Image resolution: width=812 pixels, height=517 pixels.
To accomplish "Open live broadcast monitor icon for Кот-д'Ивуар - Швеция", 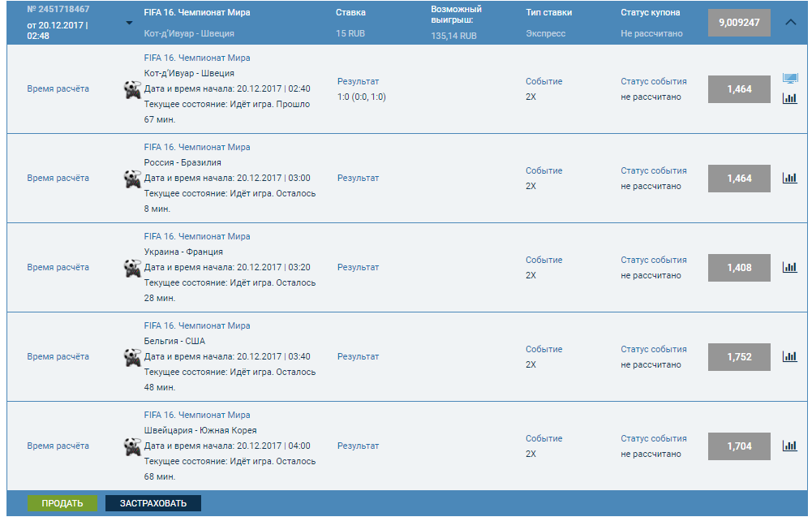I will tap(790, 79).
